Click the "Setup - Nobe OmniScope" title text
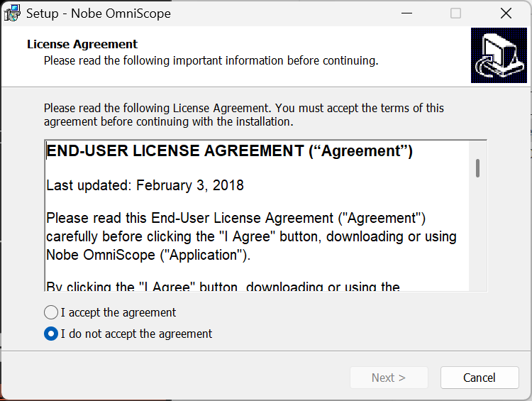The width and height of the screenshot is (532, 401). click(x=99, y=13)
